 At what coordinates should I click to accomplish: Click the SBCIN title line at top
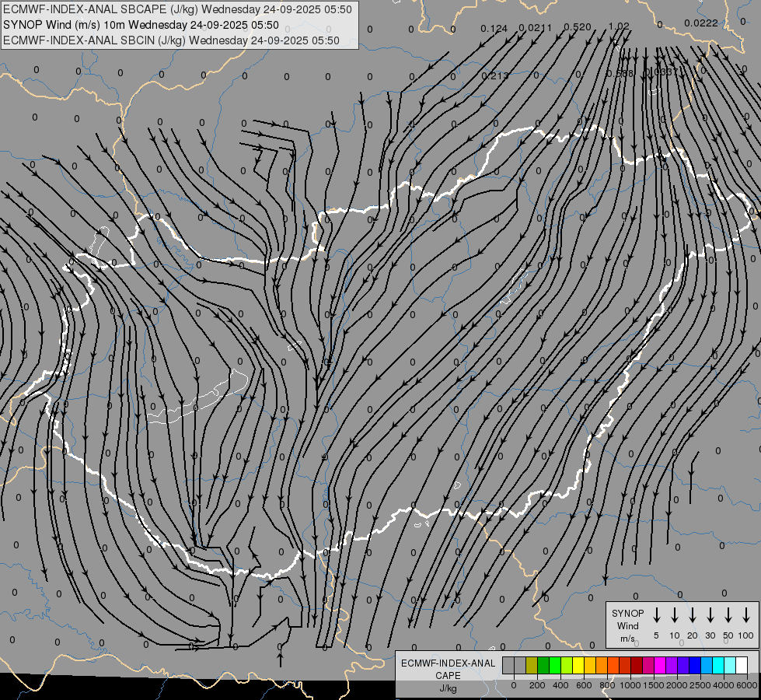(x=171, y=40)
